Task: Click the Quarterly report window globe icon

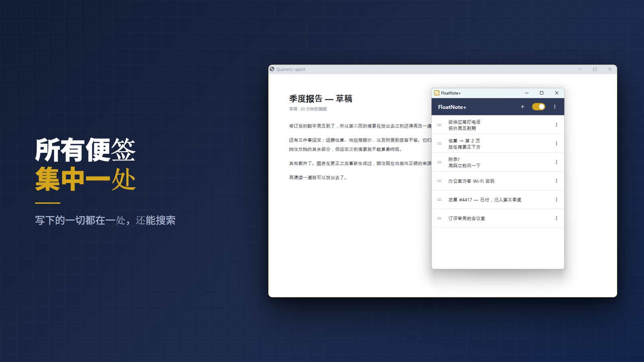Action: point(272,69)
